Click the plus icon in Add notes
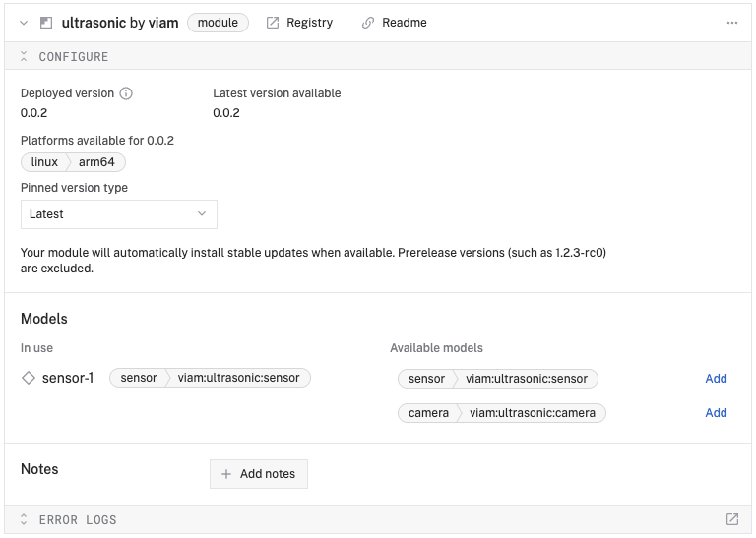756x538 pixels. [226, 474]
